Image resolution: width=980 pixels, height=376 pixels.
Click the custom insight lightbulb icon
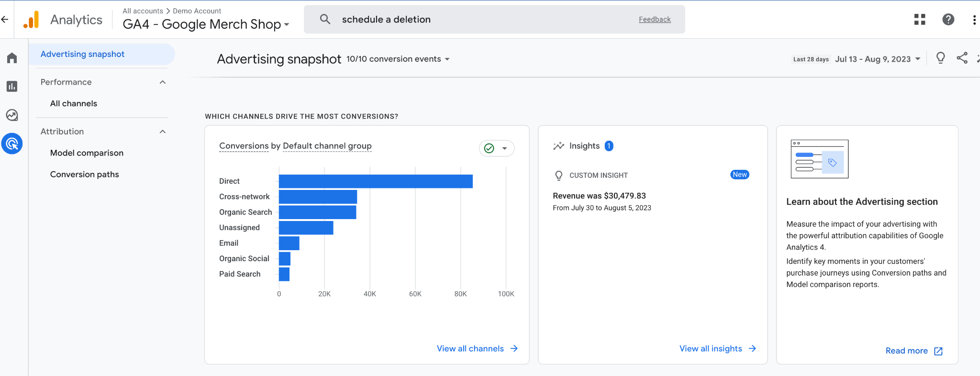(558, 176)
